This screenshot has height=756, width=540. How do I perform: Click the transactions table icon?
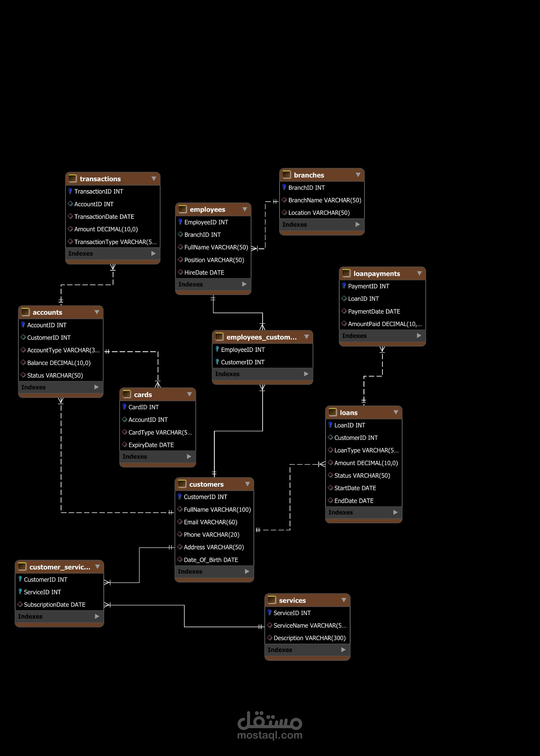(x=72, y=179)
